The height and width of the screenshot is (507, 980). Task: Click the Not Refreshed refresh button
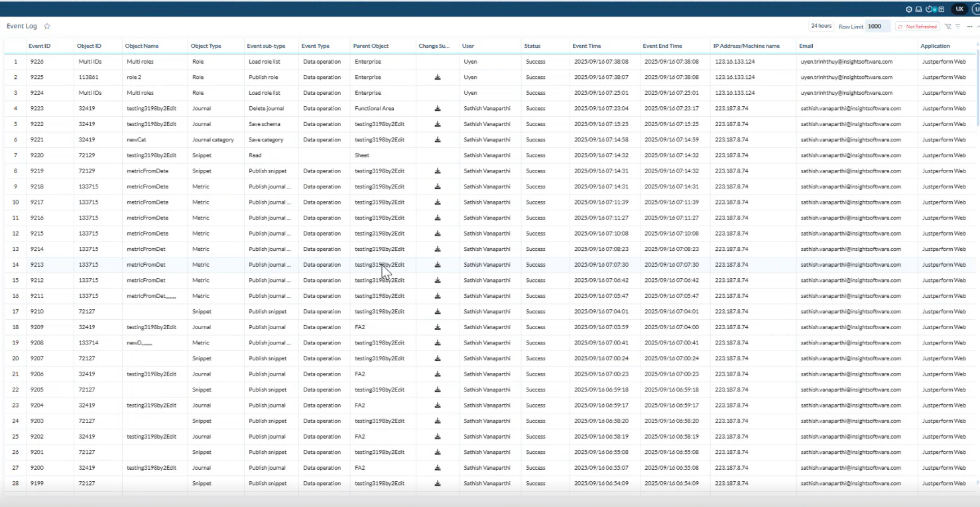pyautogui.click(x=917, y=26)
